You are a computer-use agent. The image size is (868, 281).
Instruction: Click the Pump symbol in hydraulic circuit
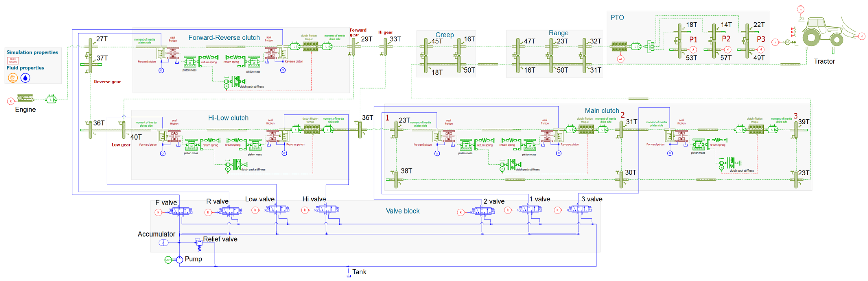pos(180,259)
